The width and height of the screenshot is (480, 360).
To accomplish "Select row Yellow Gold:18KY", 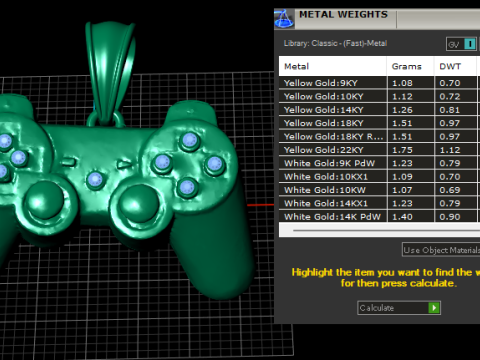I will [379, 123].
